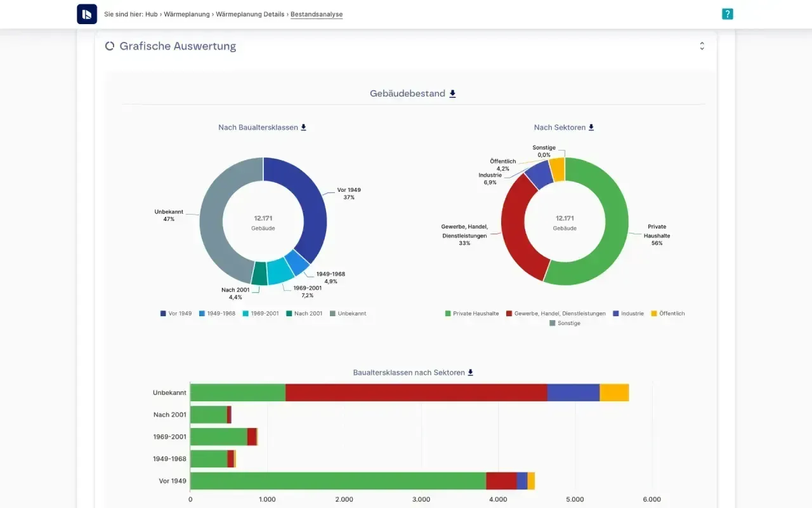The image size is (812, 508).
Task: Go to Hub breadcrumb
Action: click(x=151, y=14)
